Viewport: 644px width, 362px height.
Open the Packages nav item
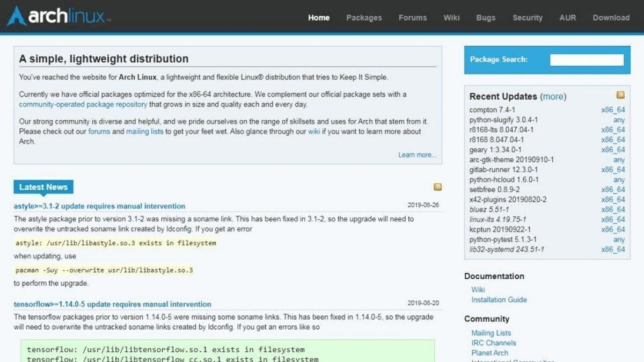(364, 18)
